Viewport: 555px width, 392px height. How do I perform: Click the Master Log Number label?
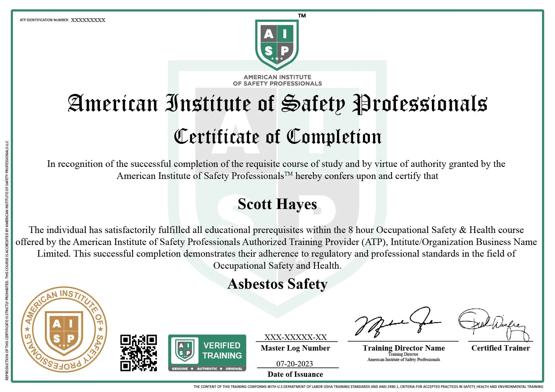[295, 348]
